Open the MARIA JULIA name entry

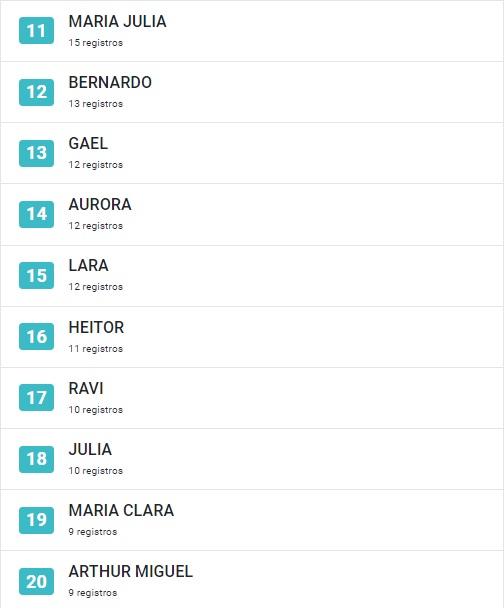(x=117, y=21)
